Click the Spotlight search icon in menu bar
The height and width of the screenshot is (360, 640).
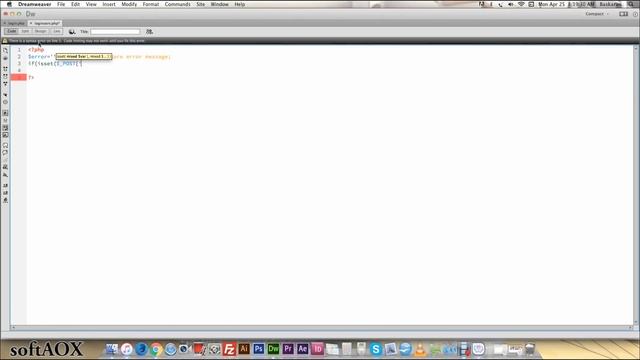[x=631, y=4]
